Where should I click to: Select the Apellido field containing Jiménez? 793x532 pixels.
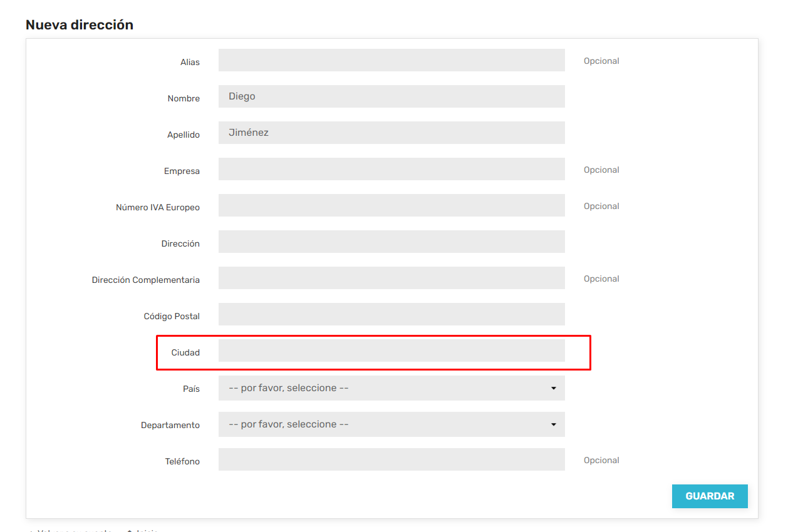(391, 133)
